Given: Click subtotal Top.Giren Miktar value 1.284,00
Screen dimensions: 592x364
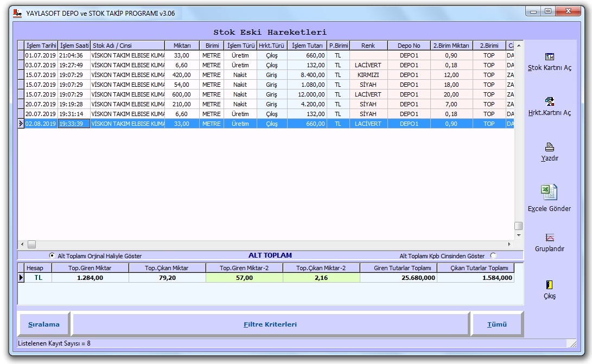Looking at the screenshot, I should pos(90,278).
